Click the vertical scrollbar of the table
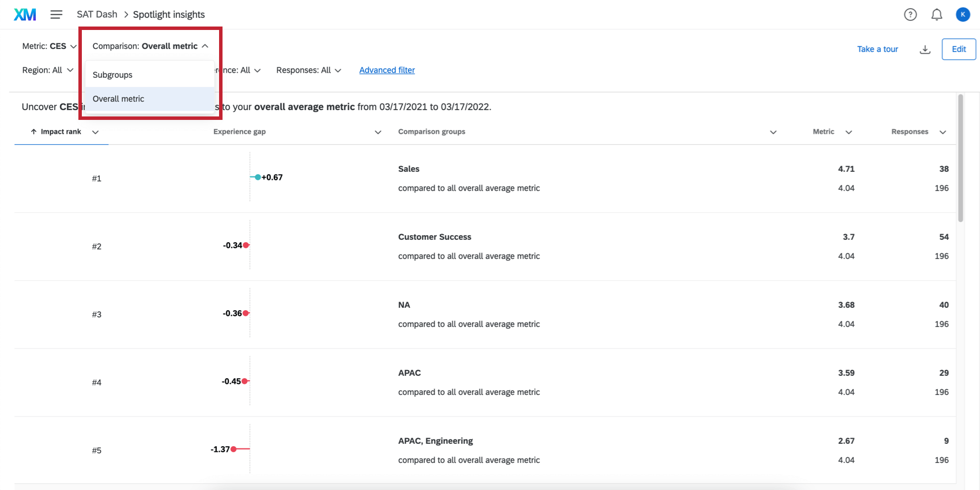 (960, 159)
